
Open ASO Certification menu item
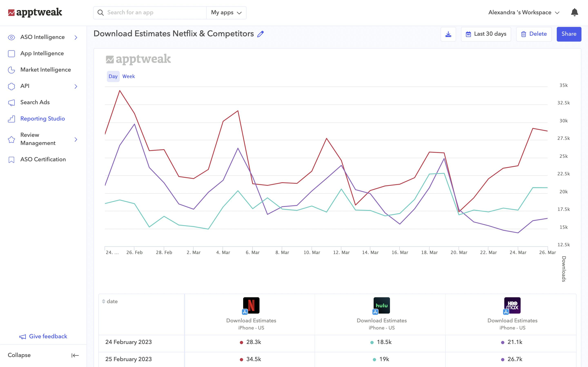click(x=43, y=159)
